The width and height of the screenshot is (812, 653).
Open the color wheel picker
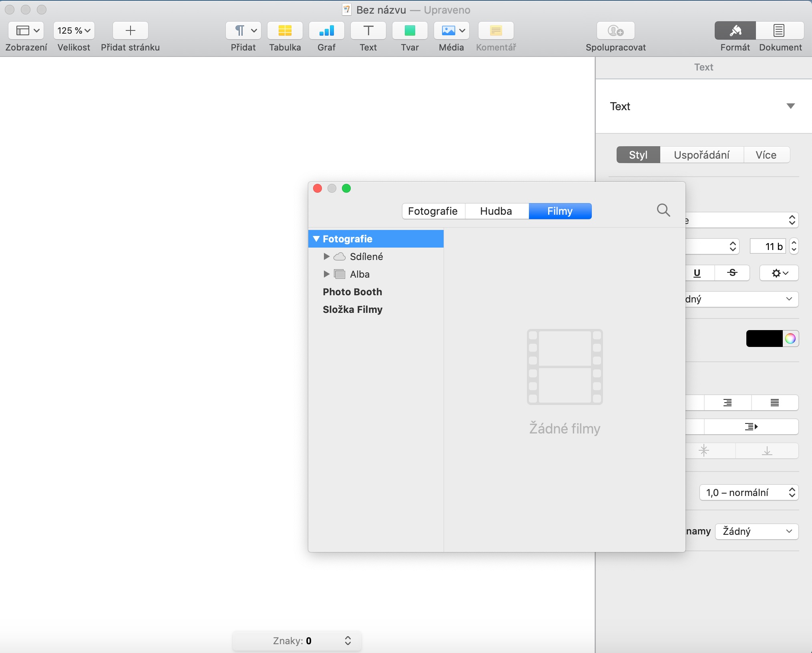tap(790, 339)
